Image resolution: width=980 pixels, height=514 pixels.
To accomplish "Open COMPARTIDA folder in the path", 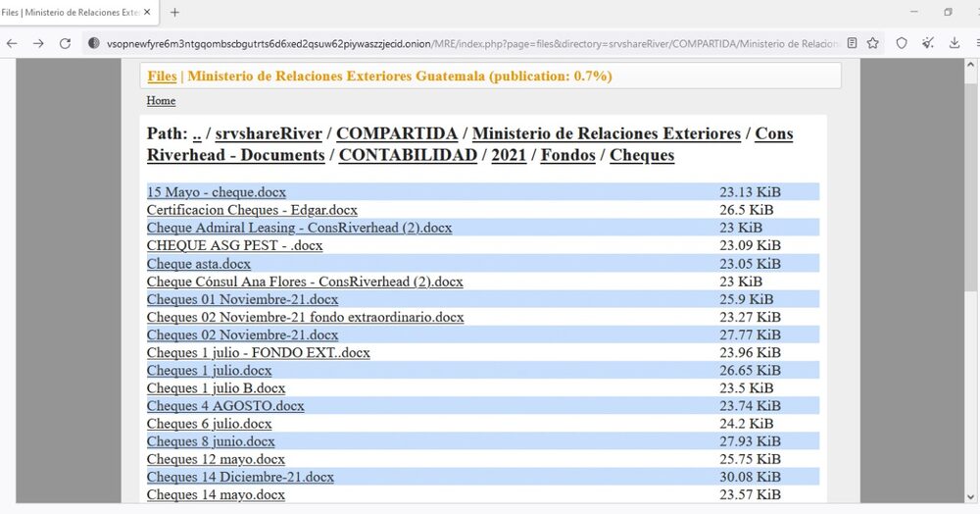I will (398, 133).
